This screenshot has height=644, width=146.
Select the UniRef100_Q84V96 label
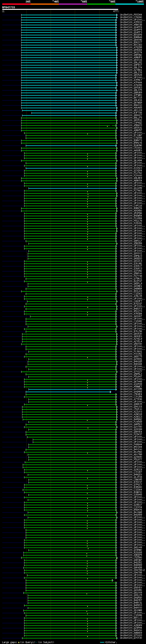131,40
